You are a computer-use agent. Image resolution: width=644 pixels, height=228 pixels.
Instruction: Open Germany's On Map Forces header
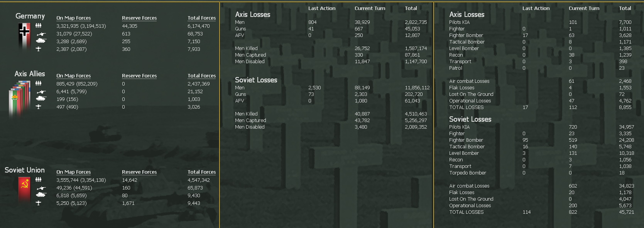[73, 18]
